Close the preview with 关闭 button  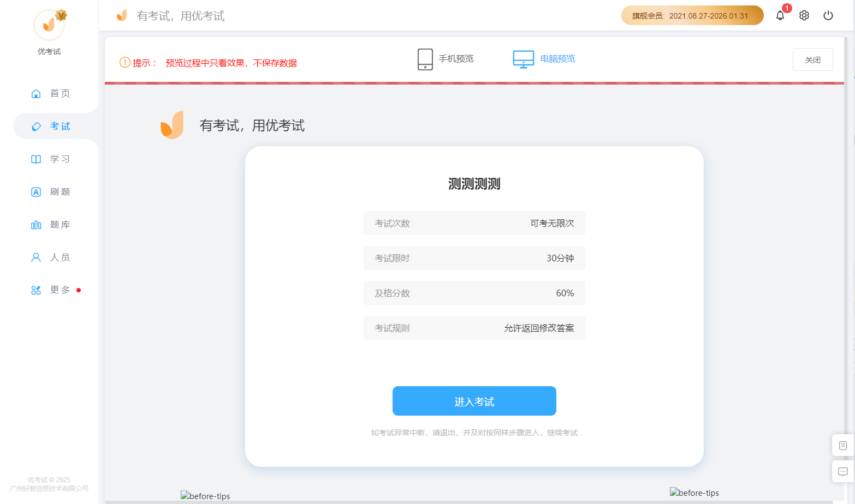(813, 59)
